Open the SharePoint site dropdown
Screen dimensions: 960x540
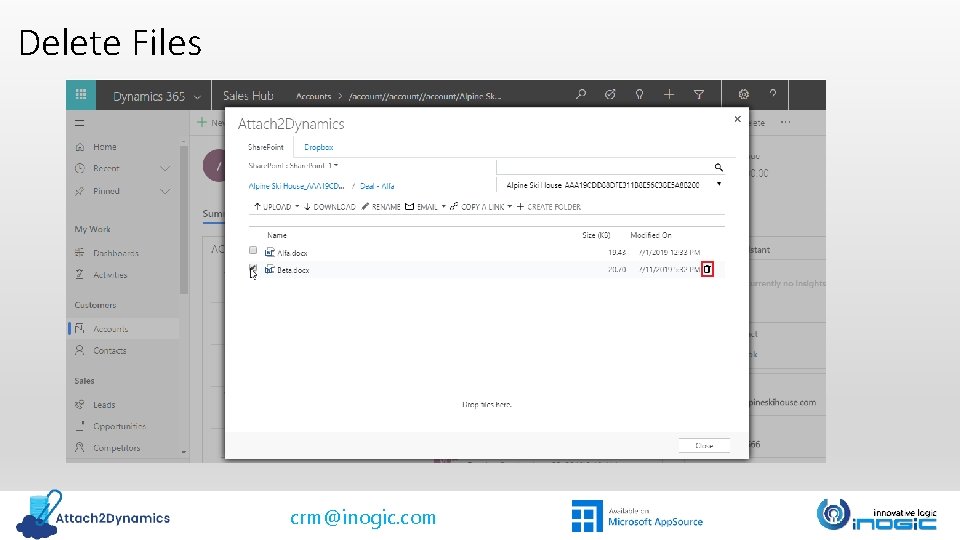(293, 166)
